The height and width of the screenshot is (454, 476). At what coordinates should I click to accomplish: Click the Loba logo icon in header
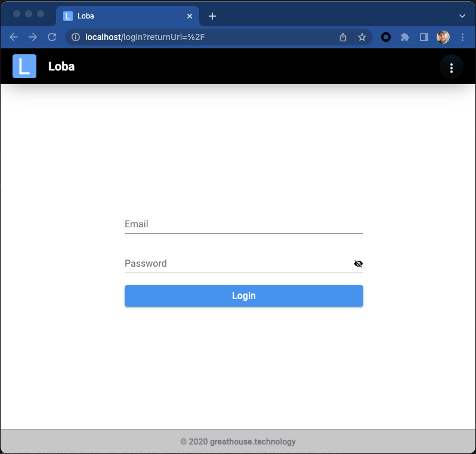24,66
